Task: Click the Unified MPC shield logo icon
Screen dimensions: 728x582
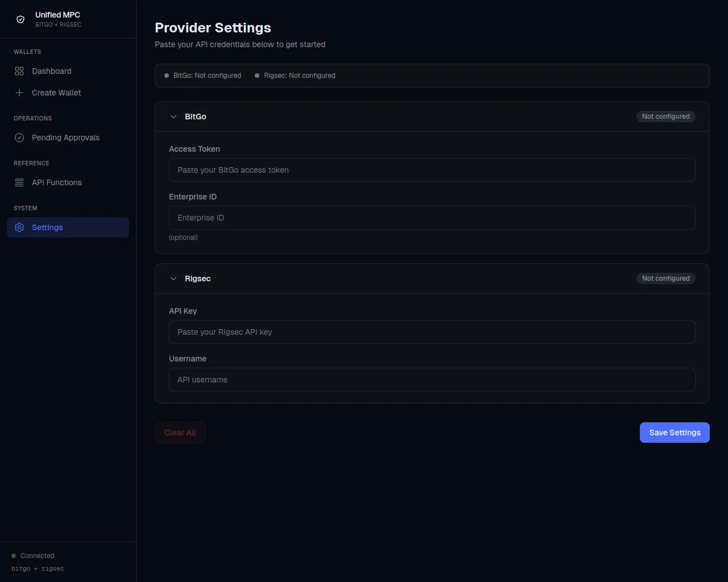Action: pyautogui.click(x=20, y=19)
